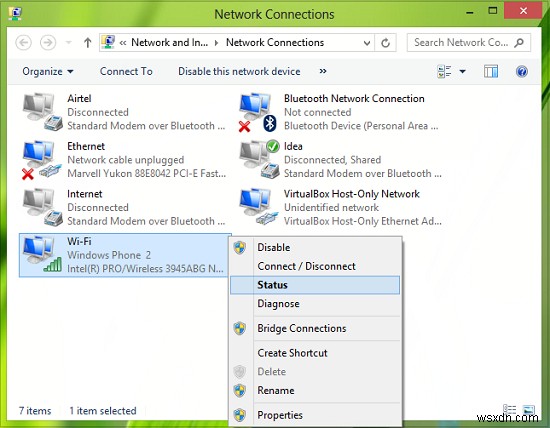Select VirtualBox Host-Only Network icon
This screenshot has height=428, width=550.
coord(260,207)
